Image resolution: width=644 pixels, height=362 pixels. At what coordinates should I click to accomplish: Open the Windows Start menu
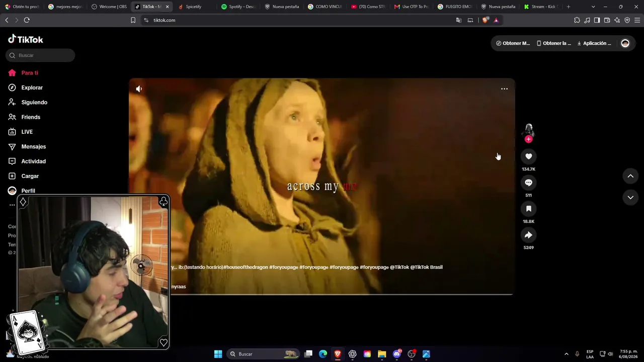(x=218, y=354)
